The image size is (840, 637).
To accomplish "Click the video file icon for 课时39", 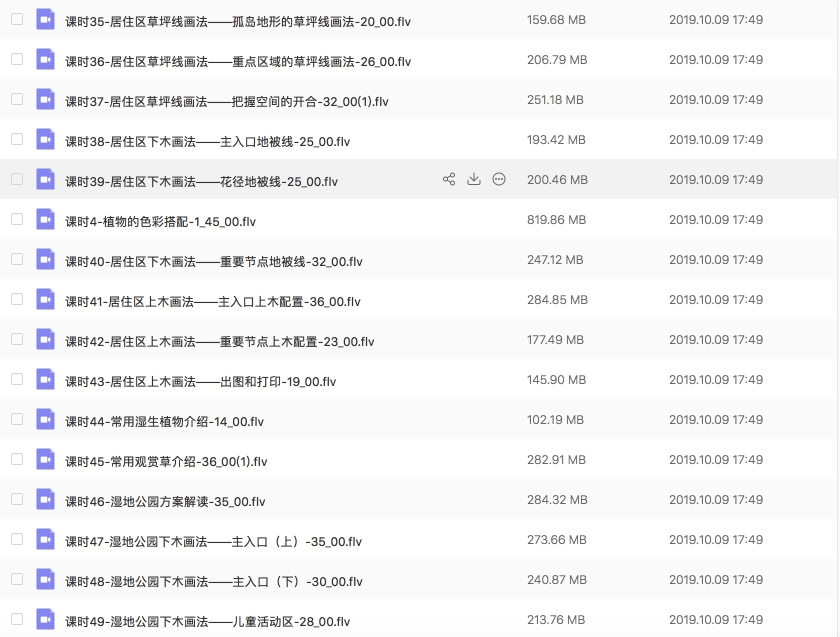I will (x=45, y=179).
